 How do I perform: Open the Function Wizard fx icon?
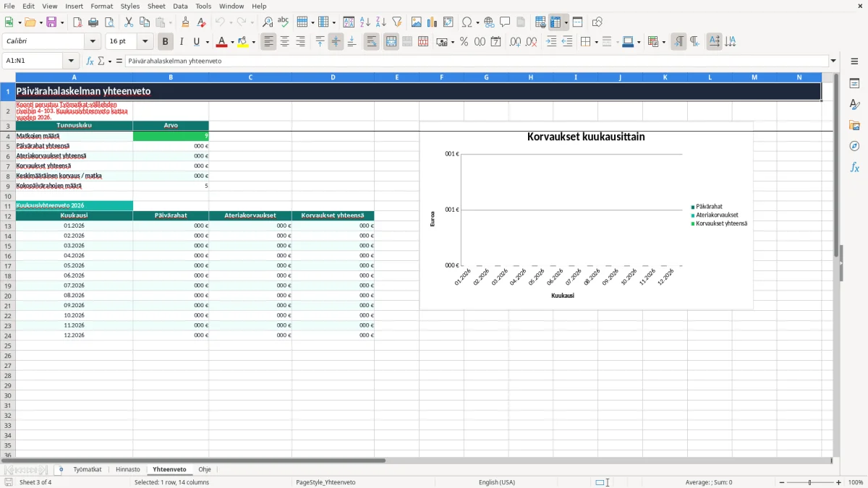(x=90, y=61)
